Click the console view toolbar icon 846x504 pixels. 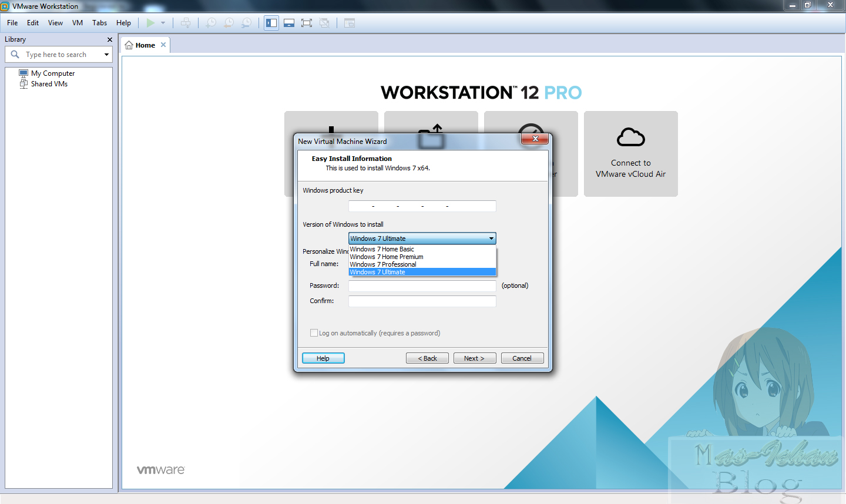pyautogui.click(x=350, y=23)
